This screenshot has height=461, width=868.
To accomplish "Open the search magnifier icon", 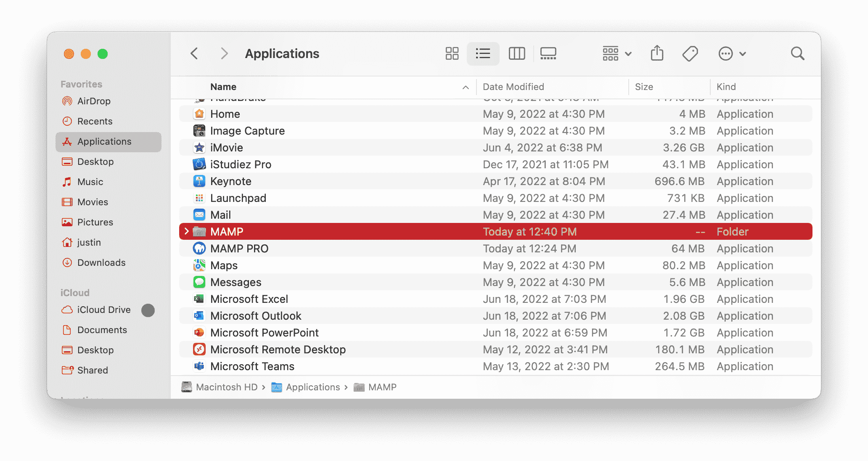I will [797, 53].
